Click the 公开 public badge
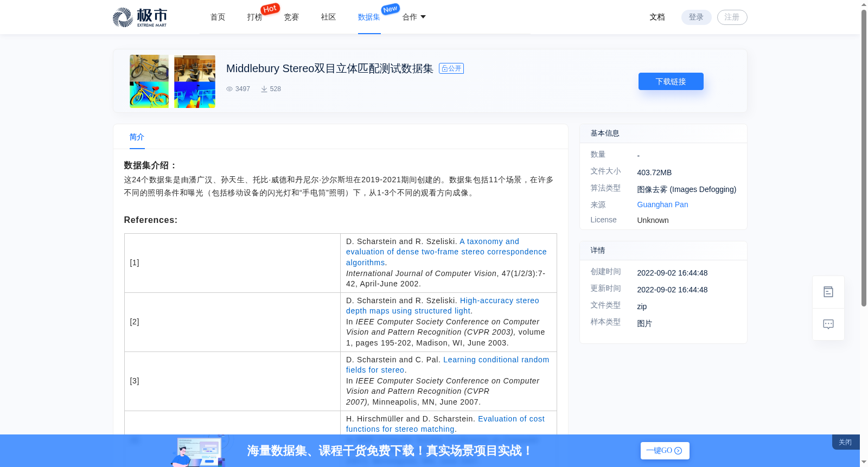868x467 pixels. point(451,68)
